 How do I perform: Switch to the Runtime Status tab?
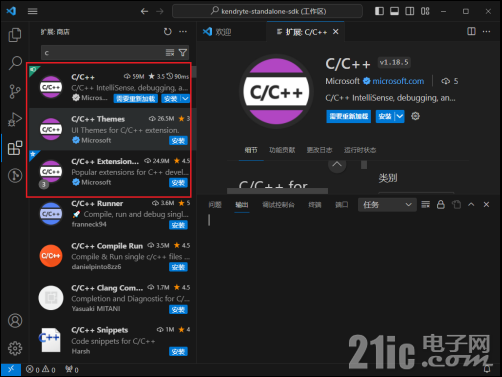point(360,150)
